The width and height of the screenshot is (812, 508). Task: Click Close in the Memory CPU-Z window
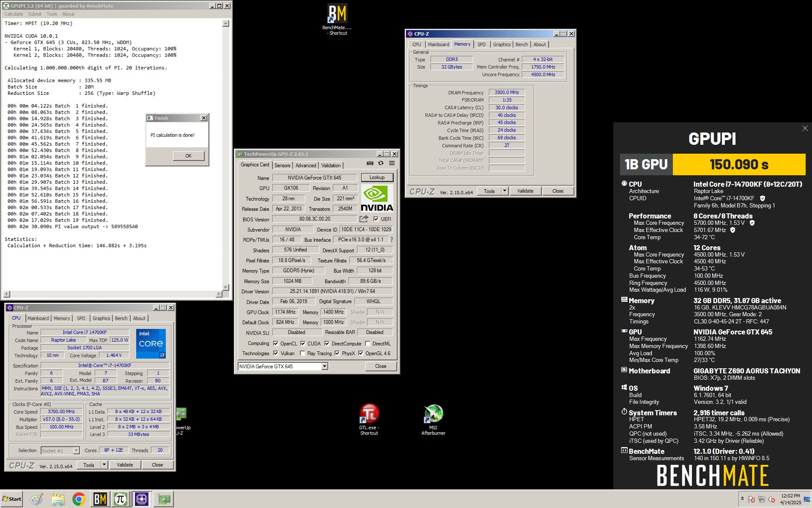[x=558, y=191]
